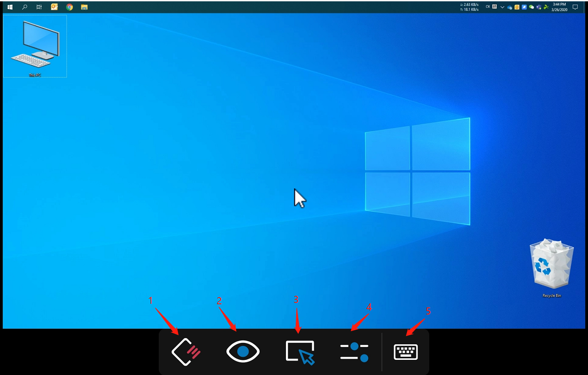This screenshot has height=375, width=588.
Task: Open the Microsoft Teams tray icon
Action: click(x=539, y=7)
